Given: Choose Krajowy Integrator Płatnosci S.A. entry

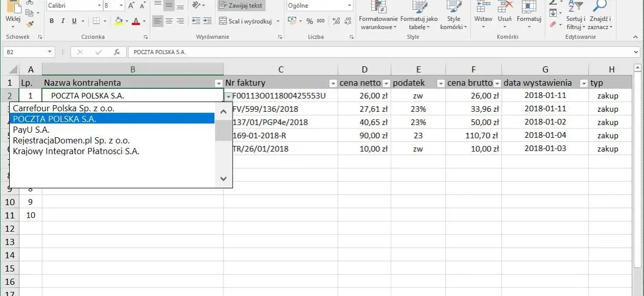Looking at the screenshot, I should pos(112,151).
